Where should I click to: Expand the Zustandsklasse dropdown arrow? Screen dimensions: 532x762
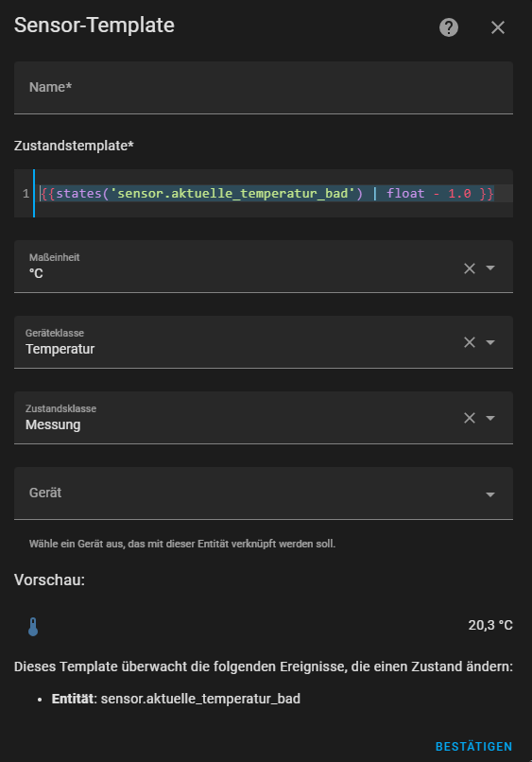(490, 418)
